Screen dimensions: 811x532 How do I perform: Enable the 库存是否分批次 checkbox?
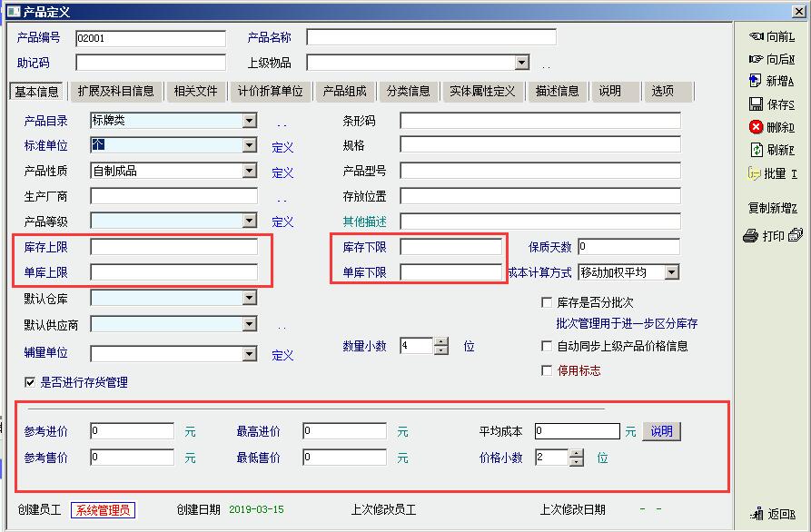point(547,302)
